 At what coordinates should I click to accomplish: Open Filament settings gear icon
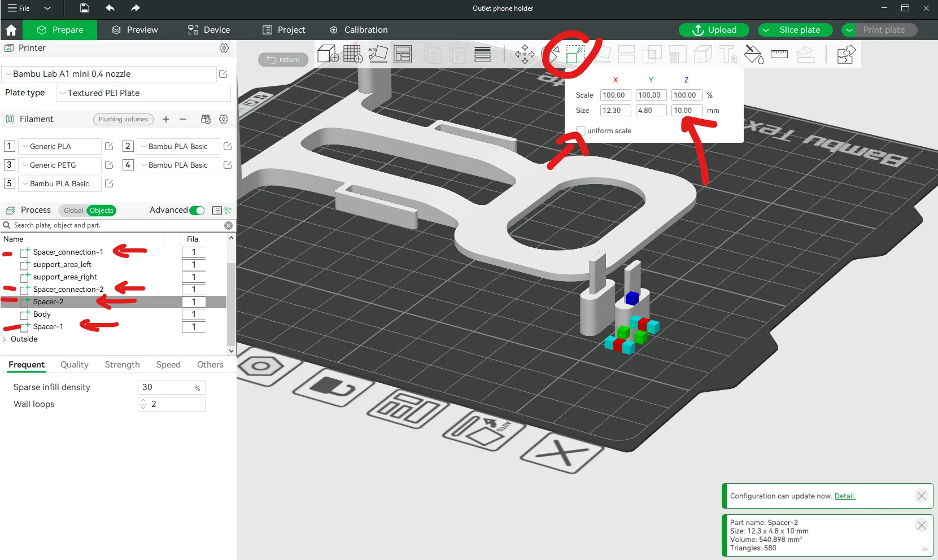pyautogui.click(x=224, y=119)
